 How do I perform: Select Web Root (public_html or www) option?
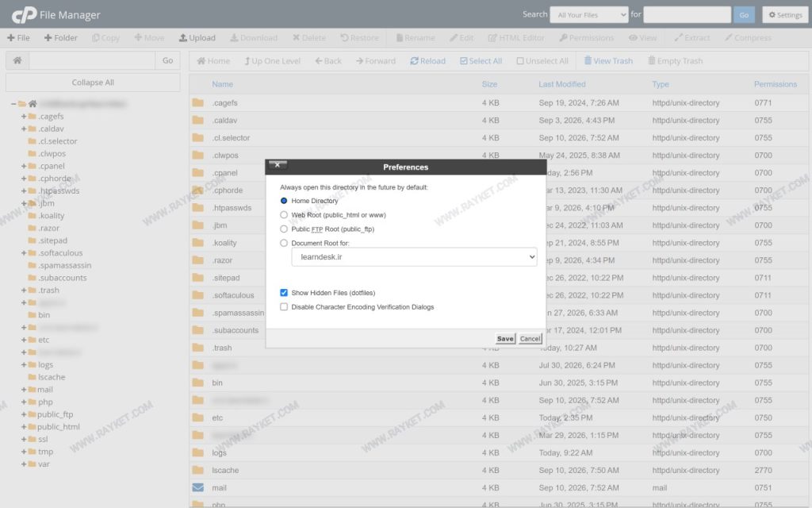(284, 214)
